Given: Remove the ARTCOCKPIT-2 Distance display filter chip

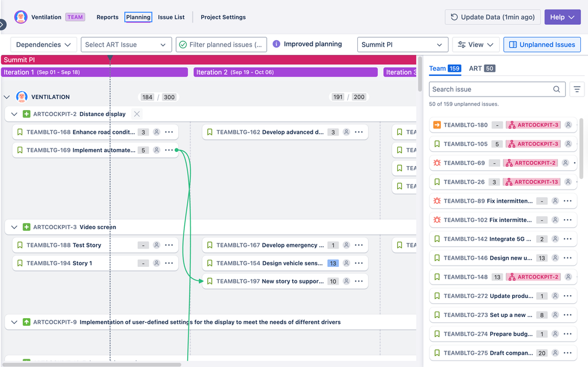Looking at the screenshot, I should [x=137, y=114].
